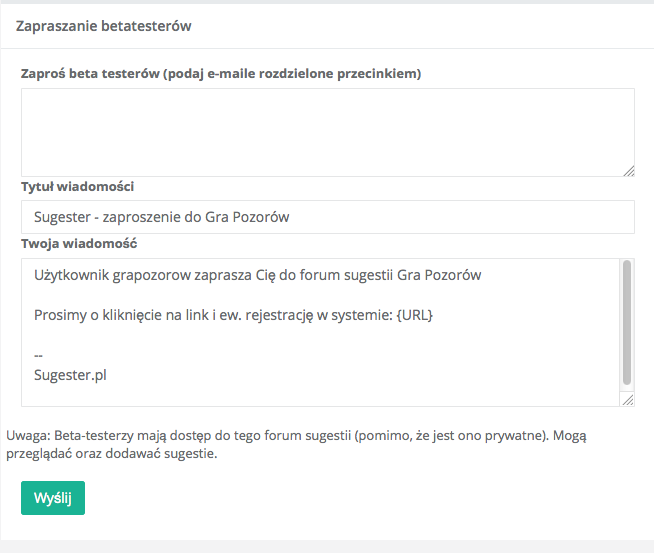
Task: Place cursor on {URL} placeholder in message
Action: (415, 315)
